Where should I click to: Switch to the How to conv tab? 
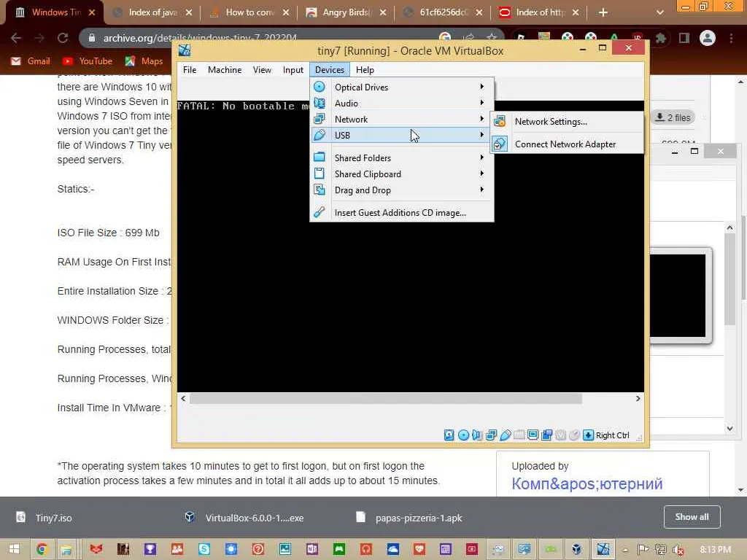249,12
